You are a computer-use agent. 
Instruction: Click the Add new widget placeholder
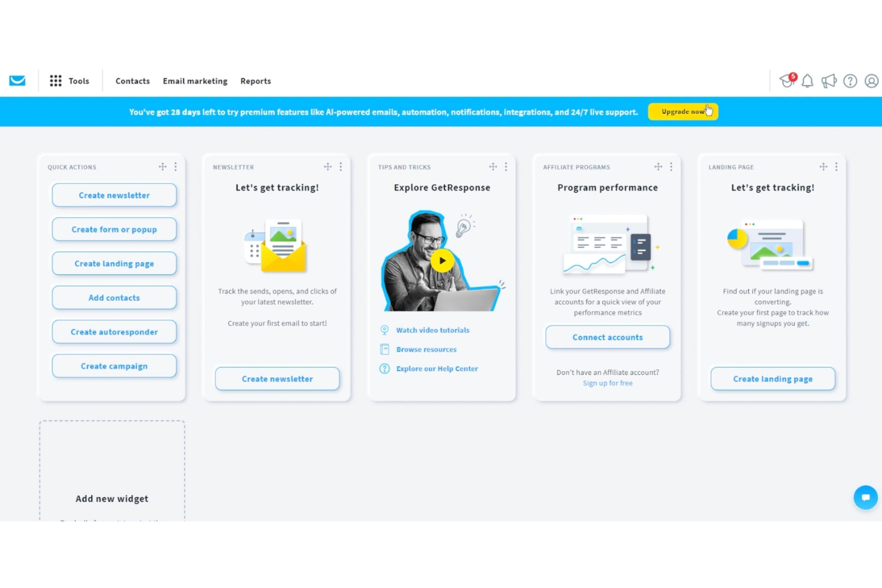tap(112, 471)
